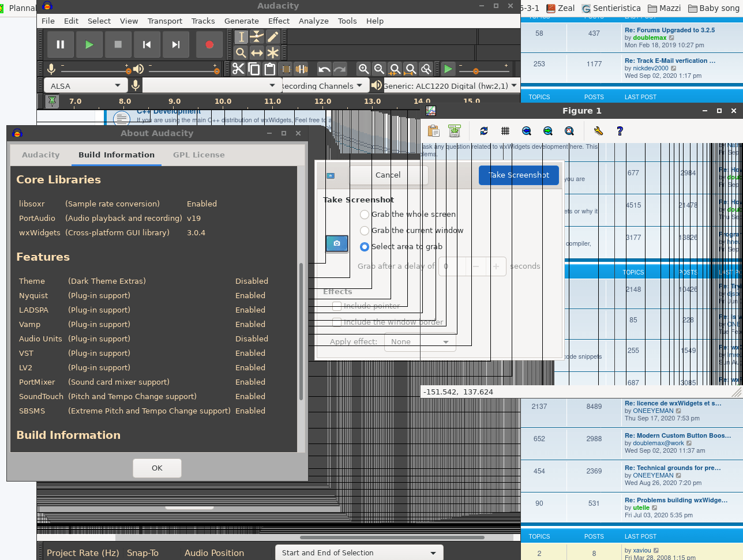The height and width of the screenshot is (560, 743).
Task: Select 'Grab the current window' radio option
Action: (365, 231)
